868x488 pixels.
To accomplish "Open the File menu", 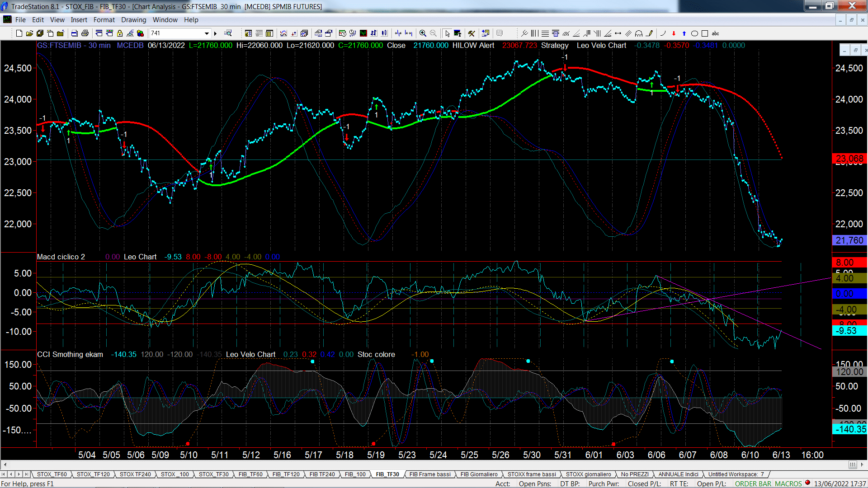I will pyautogui.click(x=20, y=20).
